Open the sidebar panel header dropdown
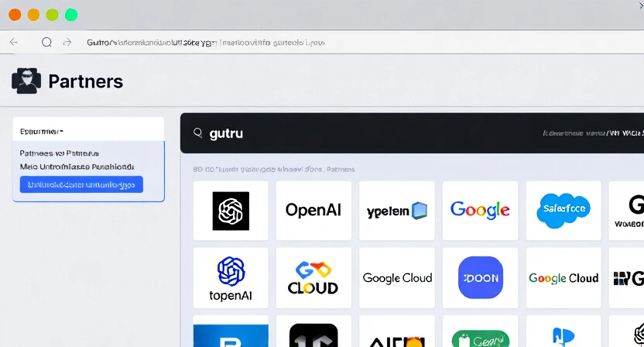Image resolution: width=644 pixels, height=347 pixels. (88, 131)
